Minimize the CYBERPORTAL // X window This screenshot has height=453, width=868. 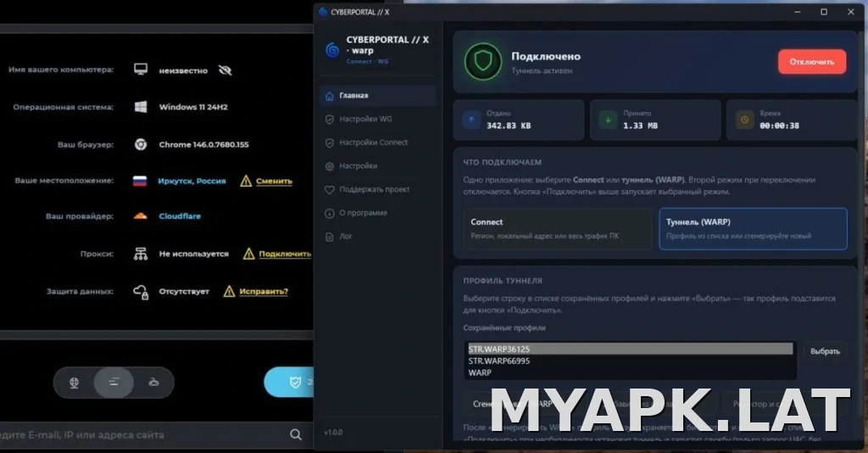pos(797,12)
